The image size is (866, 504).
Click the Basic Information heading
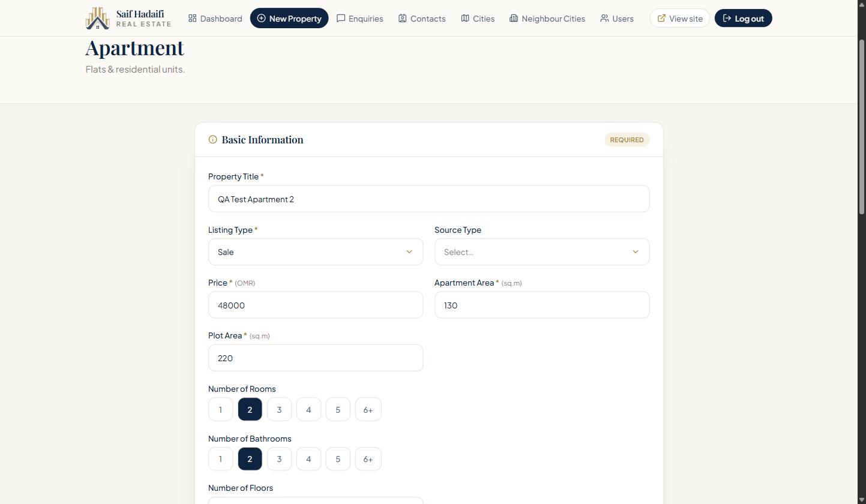point(262,140)
